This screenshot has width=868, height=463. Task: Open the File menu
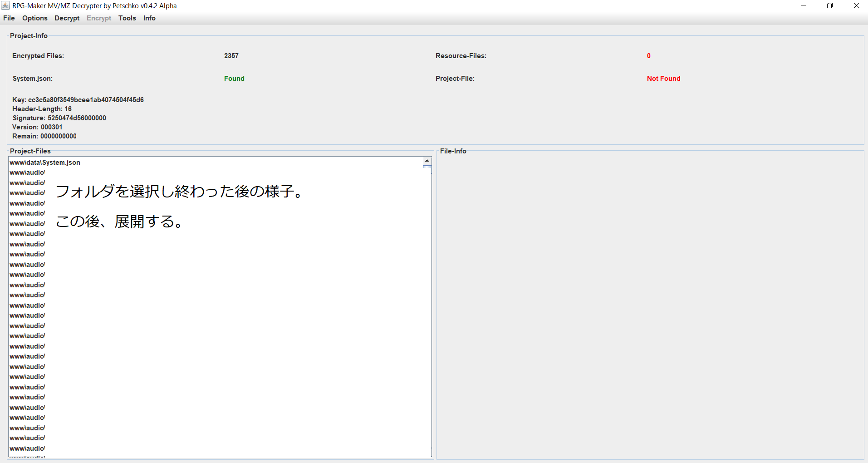point(9,18)
